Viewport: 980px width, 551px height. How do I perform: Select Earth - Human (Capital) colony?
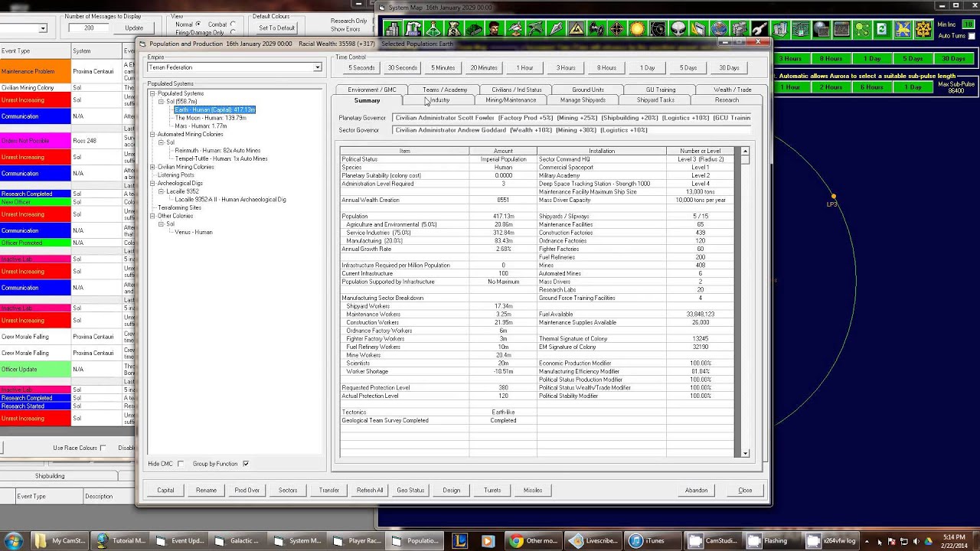pyautogui.click(x=215, y=109)
